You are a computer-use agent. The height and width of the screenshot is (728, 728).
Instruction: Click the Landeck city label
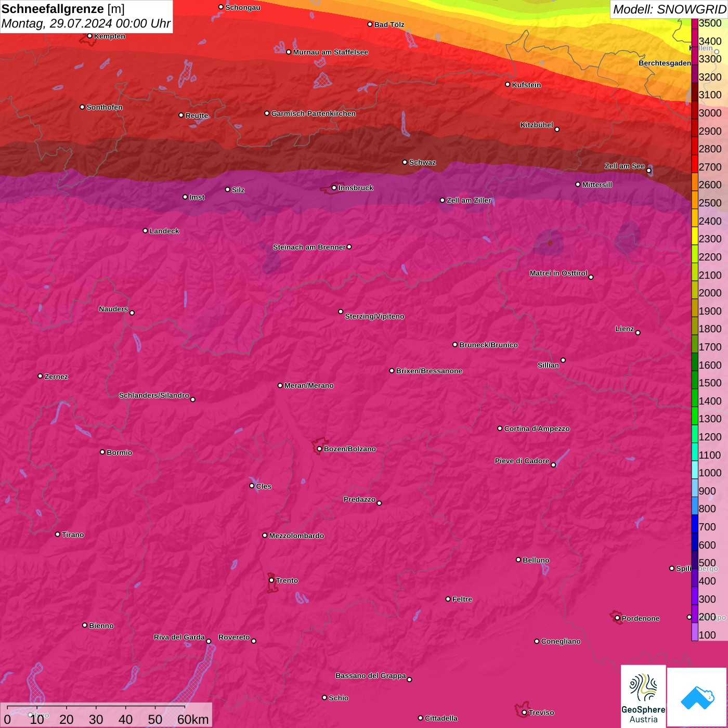click(164, 231)
